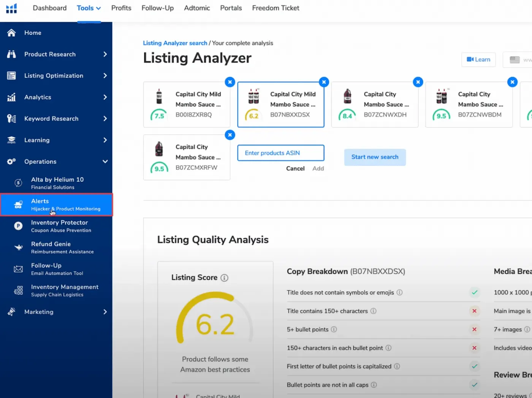Open Alerts Hijacker & Product Monitoring
Screen dimensions: 532x398
56,205
